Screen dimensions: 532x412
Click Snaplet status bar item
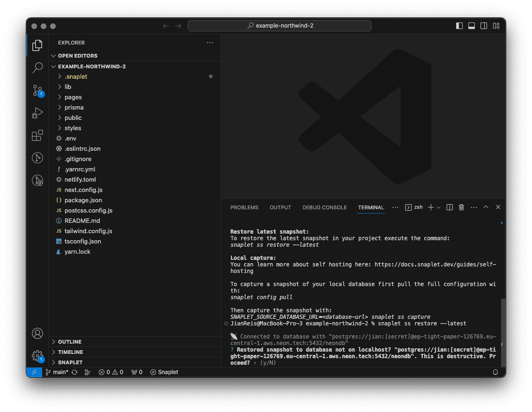tap(164, 372)
